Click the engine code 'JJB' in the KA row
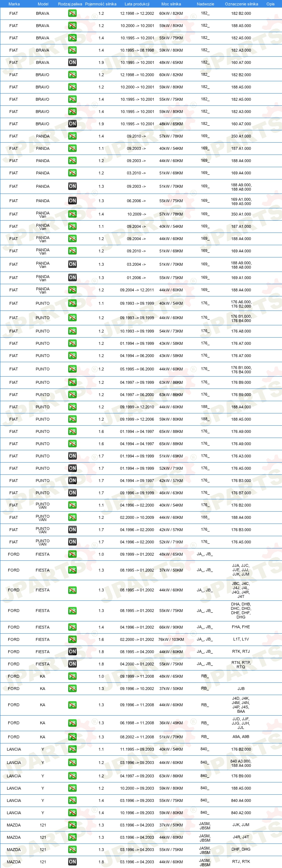 241,689
